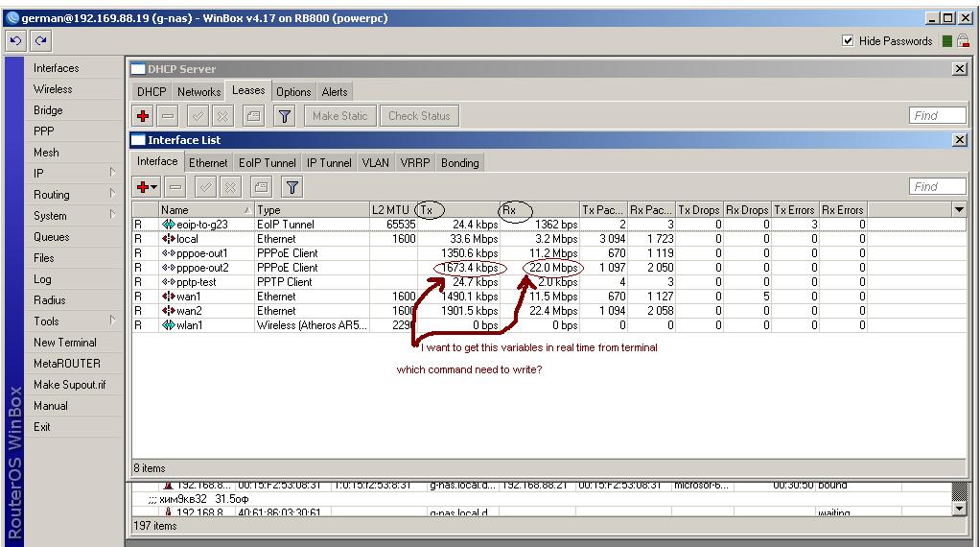Select the EoIP Tunnel tab
This screenshot has height=547, width=980.
coord(267,163)
